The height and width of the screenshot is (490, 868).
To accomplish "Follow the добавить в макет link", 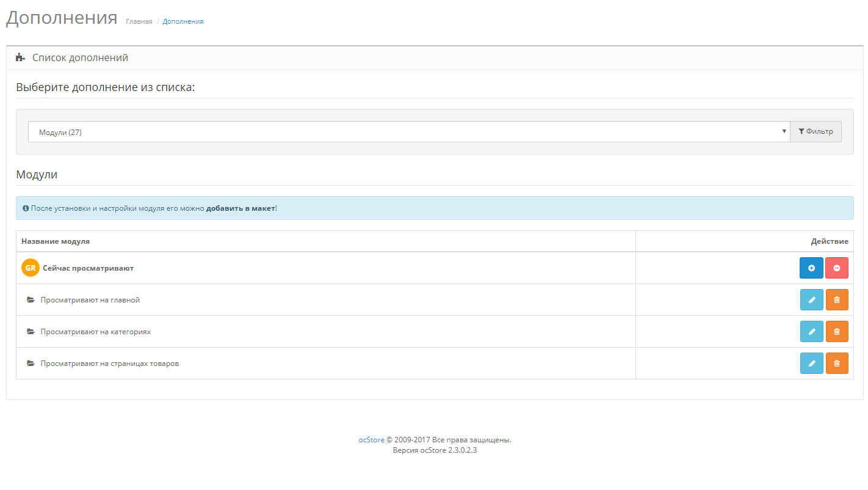I will (x=241, y=208).
